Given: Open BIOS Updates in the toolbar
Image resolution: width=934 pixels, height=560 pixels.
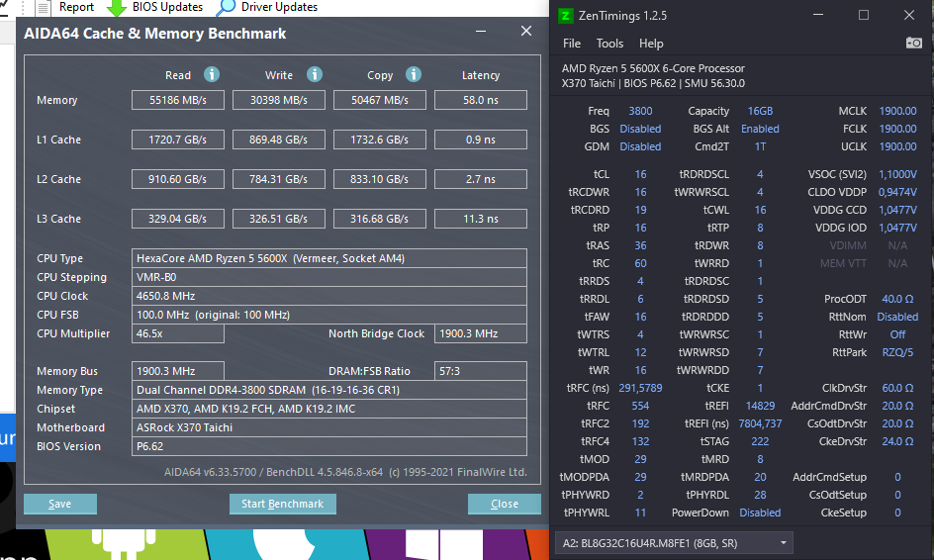Looking at the screenshot, I should [x=167, y=7].
